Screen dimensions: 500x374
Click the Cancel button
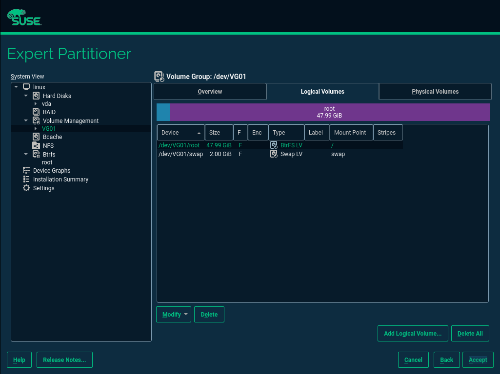[413, 360]
